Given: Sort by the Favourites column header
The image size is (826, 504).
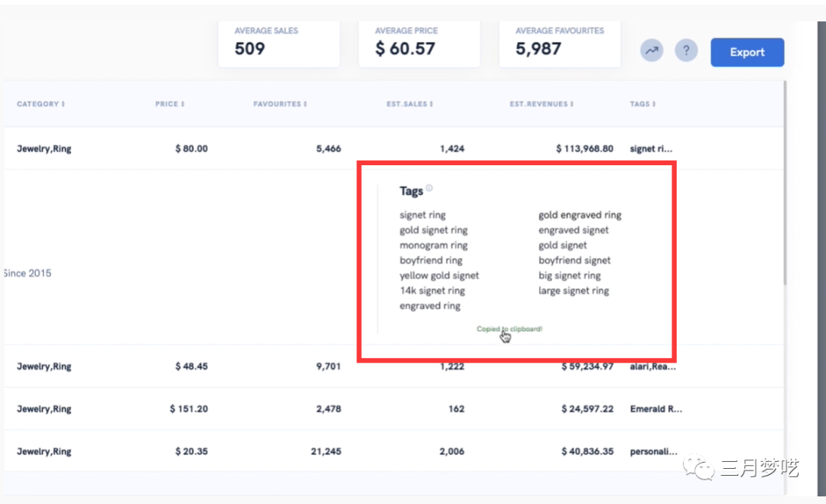Looking at the screenshot, I should click(280, 104).
